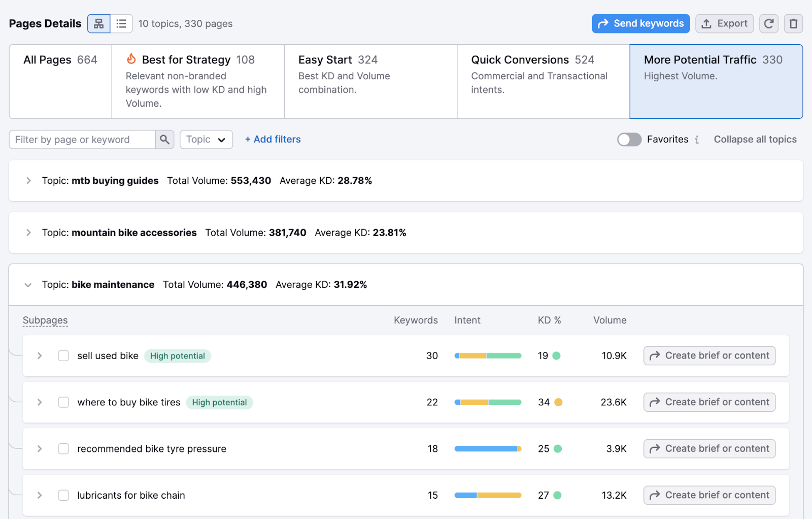Click the filter by page or keyword field

81,139
